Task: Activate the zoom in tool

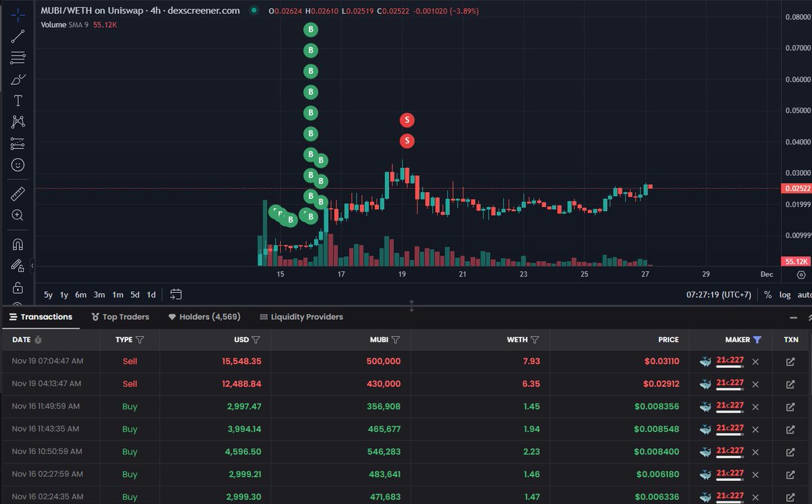Action: coord(18,215)
